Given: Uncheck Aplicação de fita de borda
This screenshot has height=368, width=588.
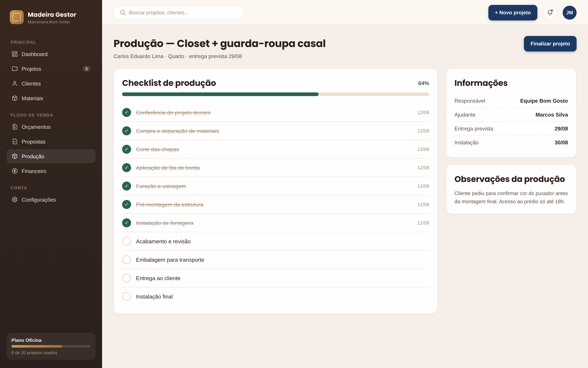Looking at the screenshot, I should click(127, 168).
